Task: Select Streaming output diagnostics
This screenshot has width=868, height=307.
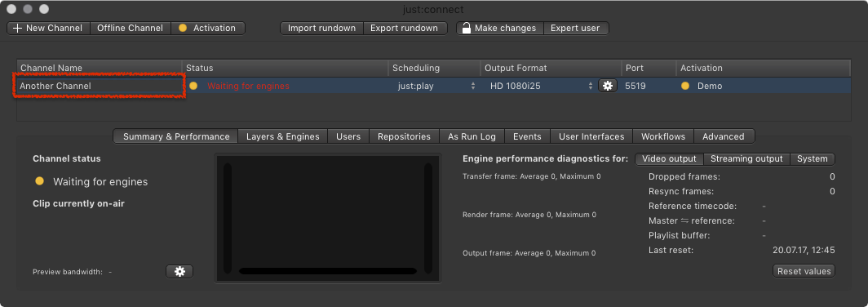Action: tap(746, 159)
